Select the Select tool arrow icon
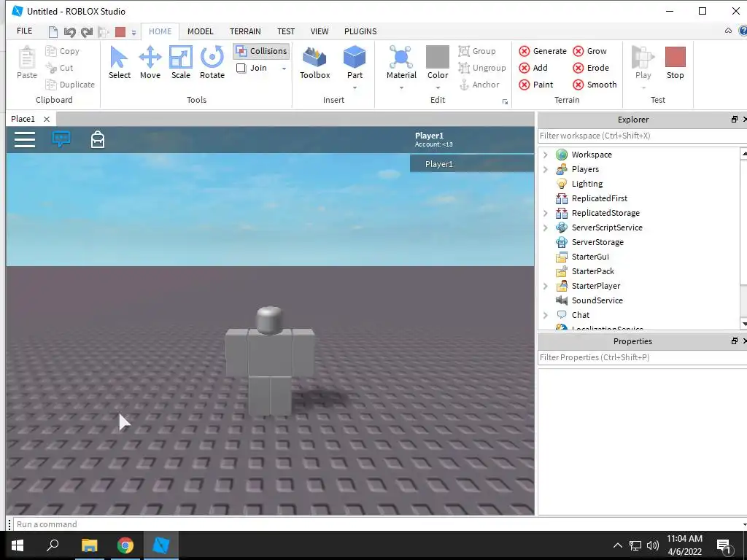 pos(119,57)
